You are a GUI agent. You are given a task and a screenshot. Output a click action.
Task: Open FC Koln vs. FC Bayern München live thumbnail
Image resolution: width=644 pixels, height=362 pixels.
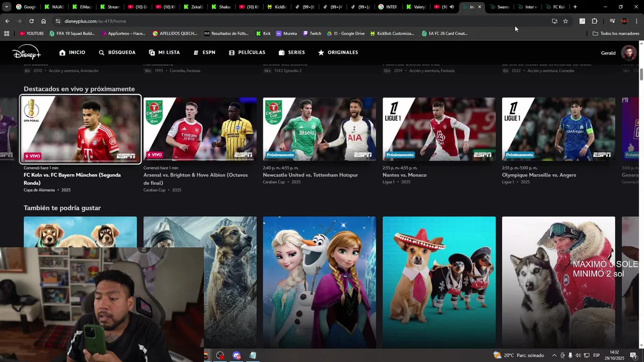[x=80, y=129]
